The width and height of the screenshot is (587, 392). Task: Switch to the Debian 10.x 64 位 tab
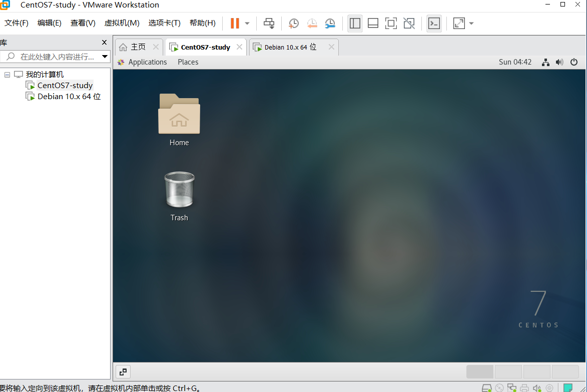point(290,47)
